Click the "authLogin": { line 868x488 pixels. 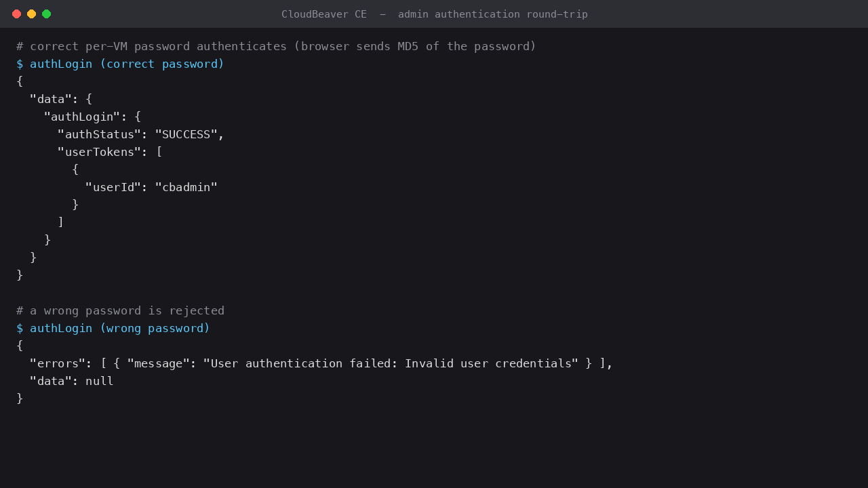92,117
